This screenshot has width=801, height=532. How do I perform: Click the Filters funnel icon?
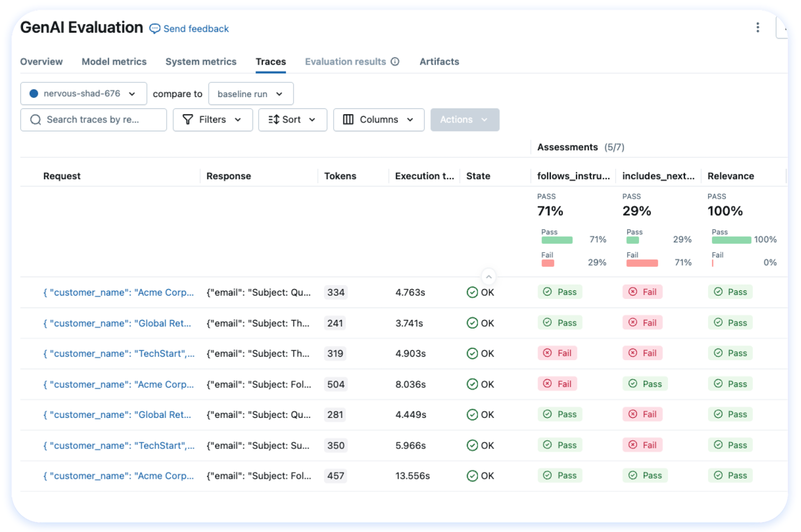188,119
